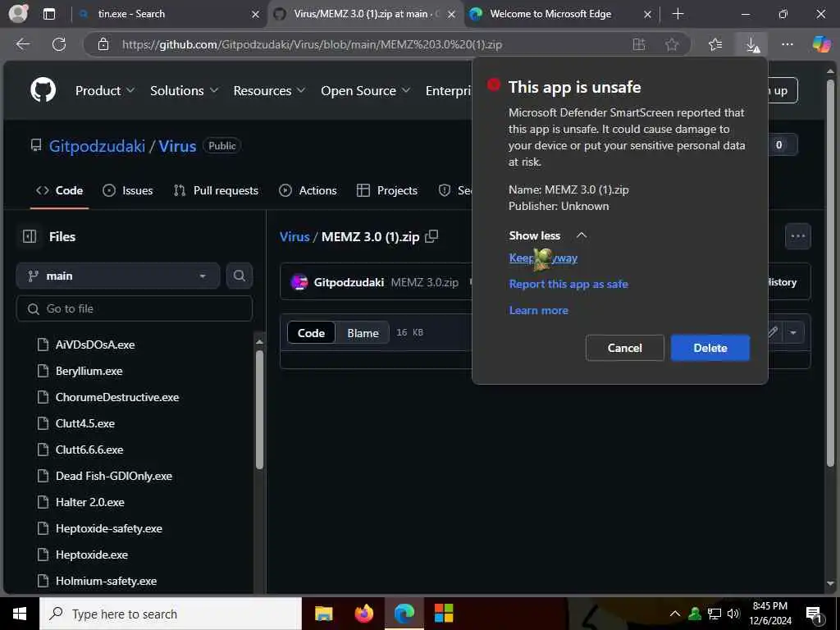This screenshot has width=840, height=630.
Task: Open ChorumeDestructive.exe file
Action: point(116,397)
